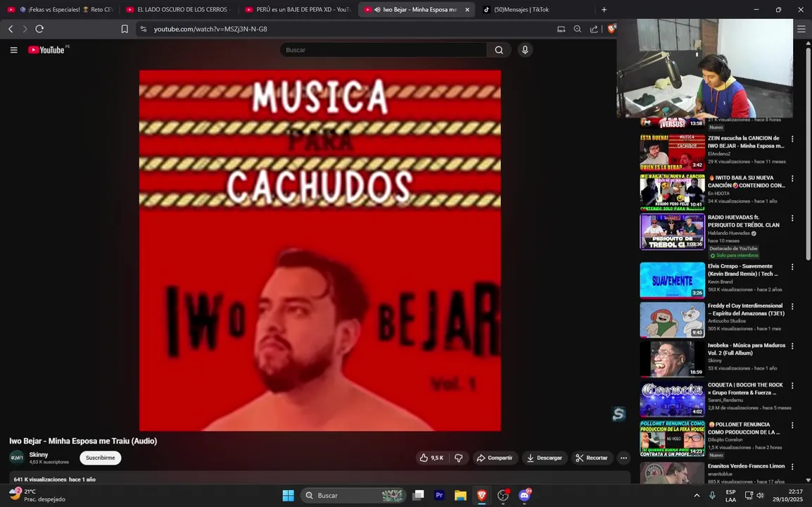Screen dimensions: 812x507
Task: Open the IWITO BAILA SU NUEVA CANCIÓN thumbnail
Action: 672,192
